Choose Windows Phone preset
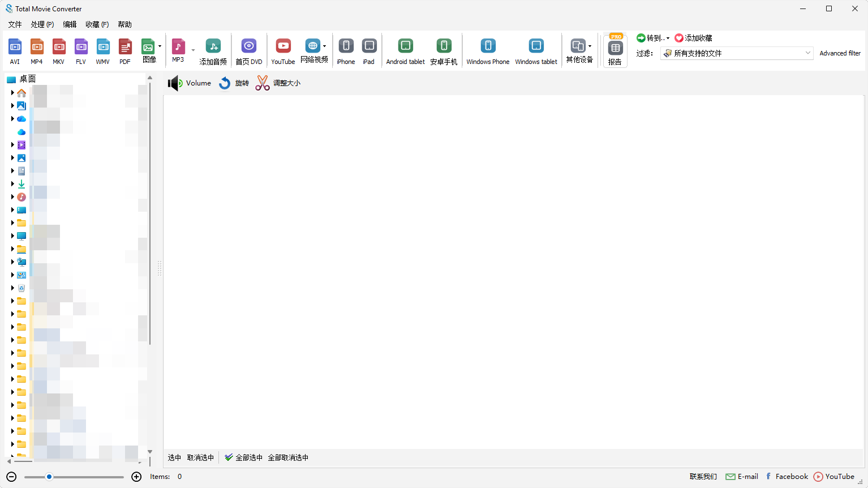This screenshot has width=868, height=488. (x=488, y=52)
